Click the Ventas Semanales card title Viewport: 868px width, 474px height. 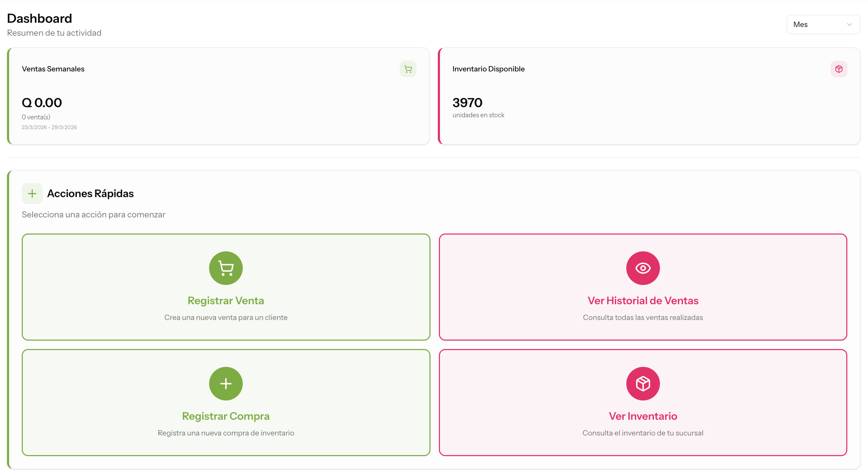click(53, 69)
